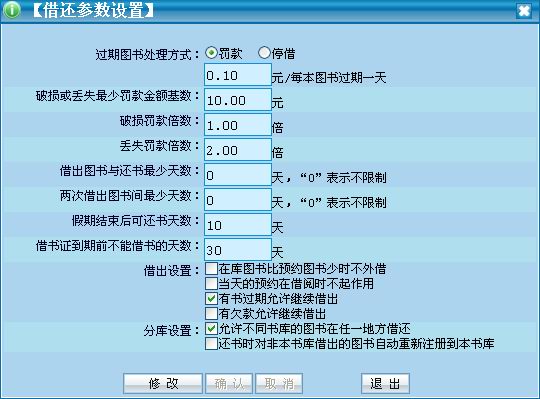
Task: Click the 丢失罚款倍数 field showing 2.00
Action: pos(238,149)
